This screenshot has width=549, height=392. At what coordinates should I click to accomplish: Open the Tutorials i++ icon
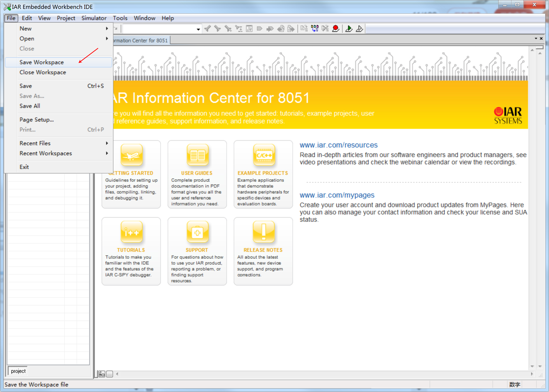[x=131, y=232]
